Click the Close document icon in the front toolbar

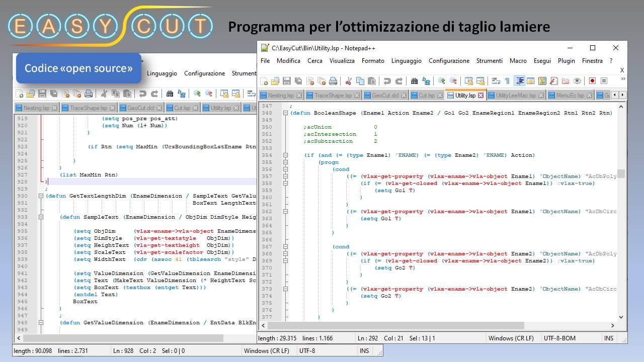point(310,81)
